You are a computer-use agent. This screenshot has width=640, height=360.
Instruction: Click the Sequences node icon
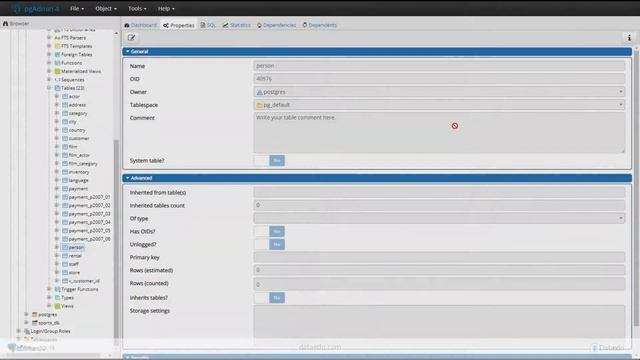click(x=57, y=80)
